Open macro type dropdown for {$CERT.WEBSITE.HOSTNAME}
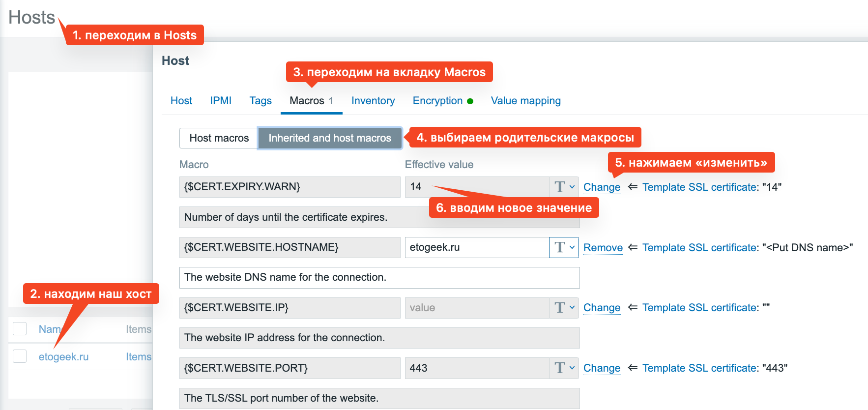This screenshot has width=868, height=410. click(x=564, y=247)
